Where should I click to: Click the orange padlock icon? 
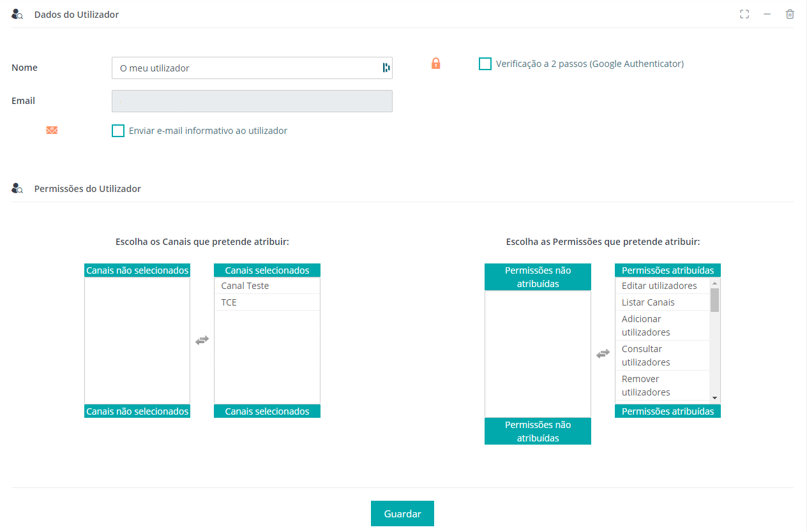[436, 63]
